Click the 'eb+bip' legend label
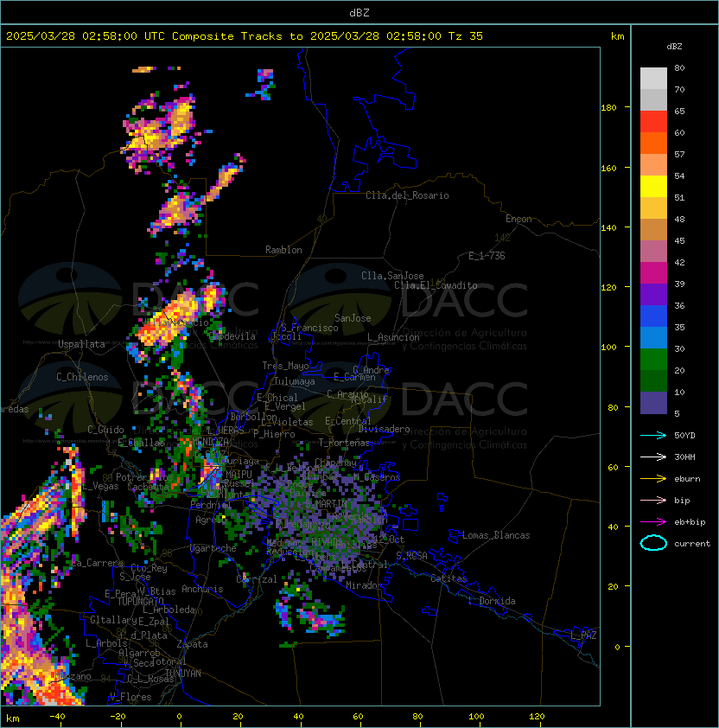This screenshot has height=728, width=719. click(x=690, y=522)
